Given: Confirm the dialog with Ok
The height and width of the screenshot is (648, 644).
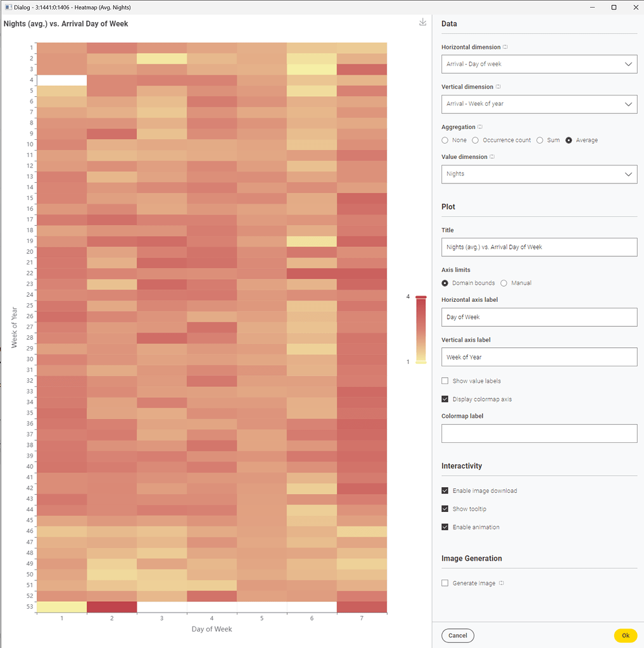Looking at the screenshot, I should click(x=625, y=635).
